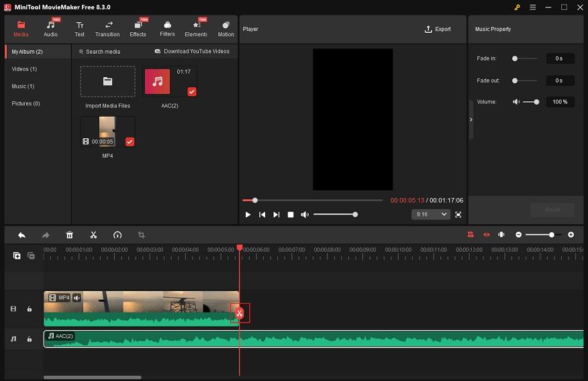Zoom in the timeline with plus icon
The width and height of the screenshot is (588, 381).
click(571, 235)
